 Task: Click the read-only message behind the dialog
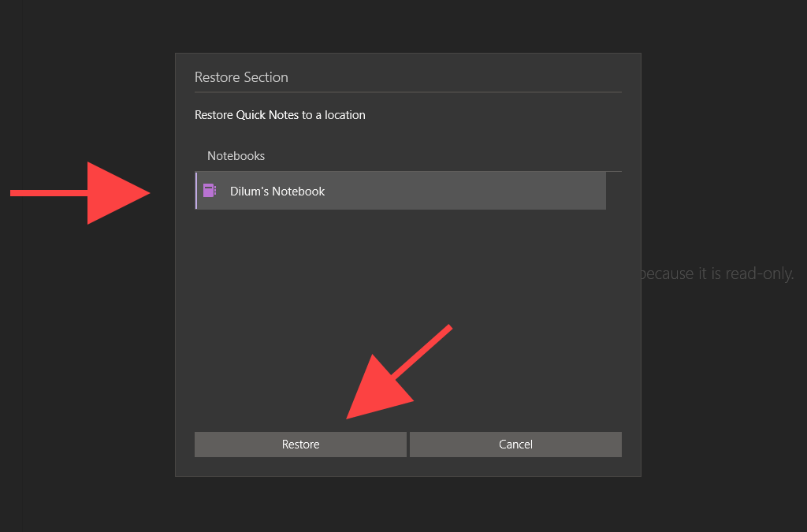point(717,274)
